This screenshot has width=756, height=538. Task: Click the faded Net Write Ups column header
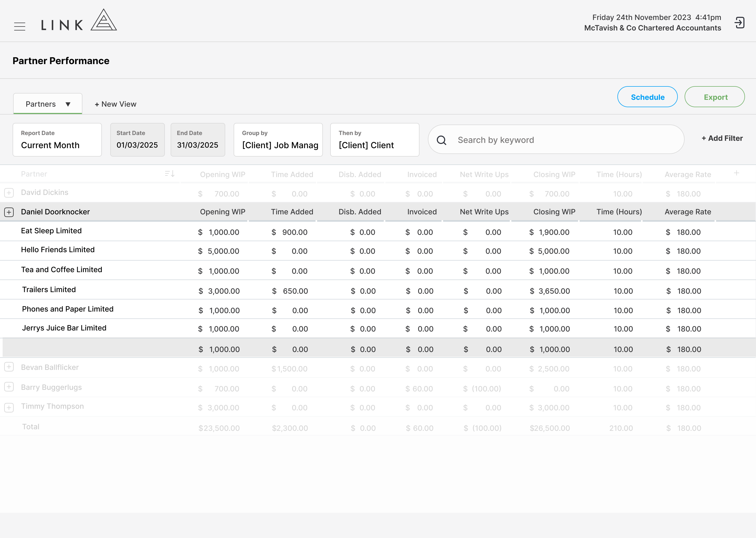coord(484,174)
